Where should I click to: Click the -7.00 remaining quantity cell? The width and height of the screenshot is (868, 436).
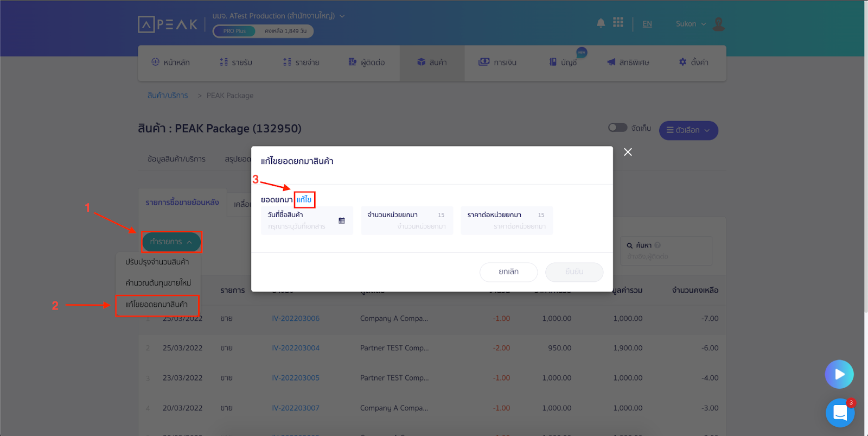click(710, 319)
